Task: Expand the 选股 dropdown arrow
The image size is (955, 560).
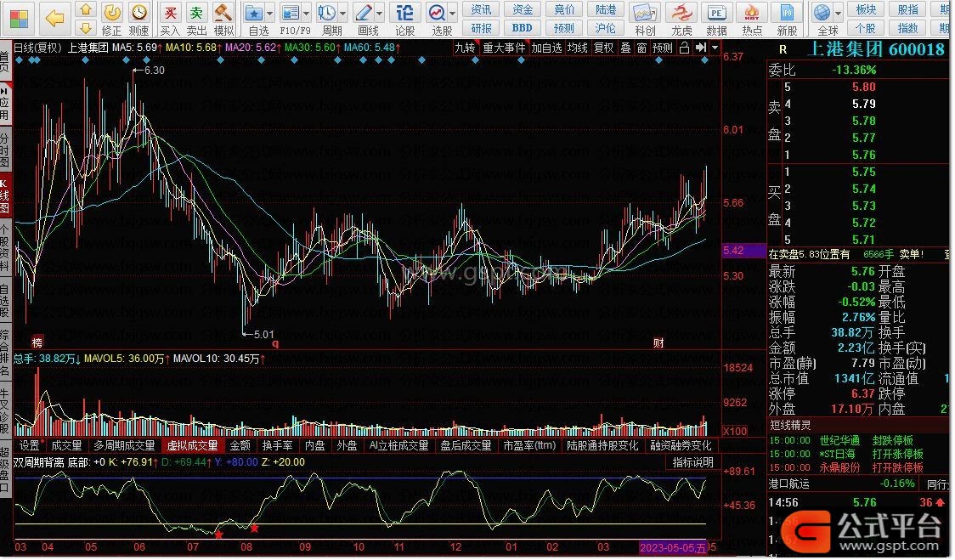Action: coord(453,13)
